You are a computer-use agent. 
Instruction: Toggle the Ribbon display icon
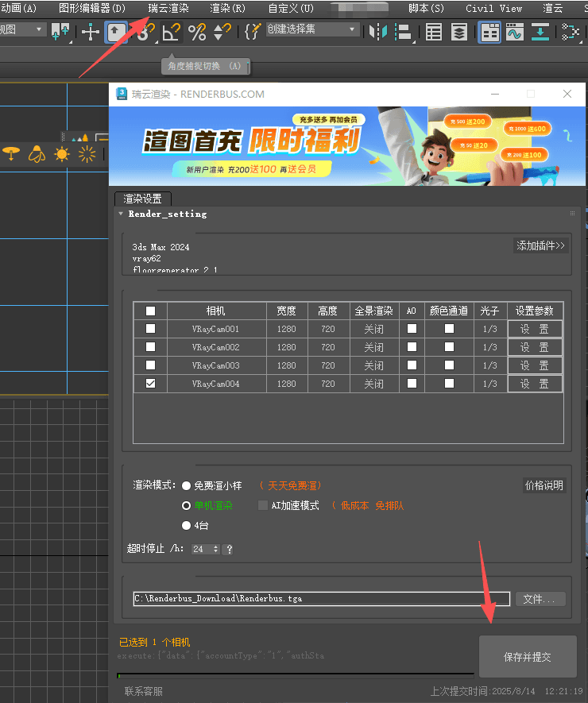[489, 33]
